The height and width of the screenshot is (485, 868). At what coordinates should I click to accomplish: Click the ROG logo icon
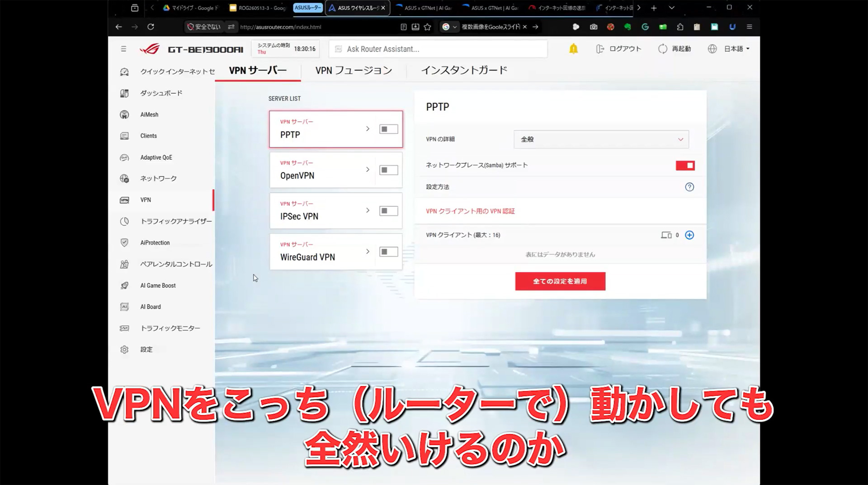coord(150,49)
